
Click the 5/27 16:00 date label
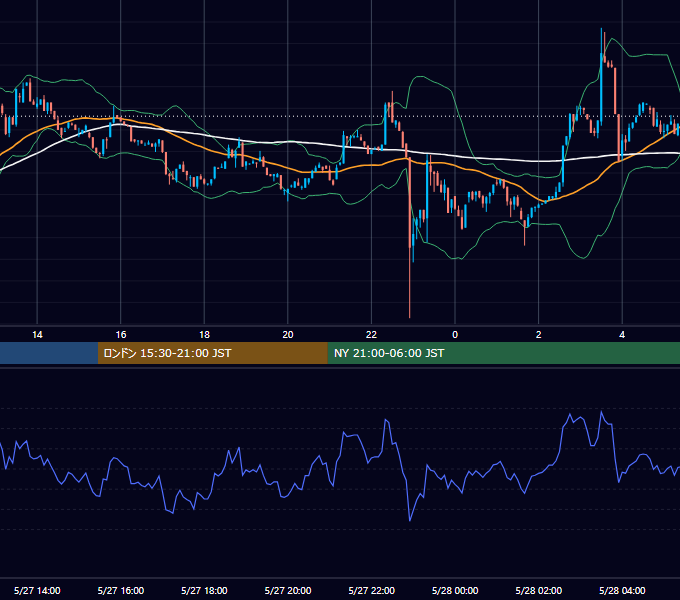pyautogui.click(x=121, y=590)
